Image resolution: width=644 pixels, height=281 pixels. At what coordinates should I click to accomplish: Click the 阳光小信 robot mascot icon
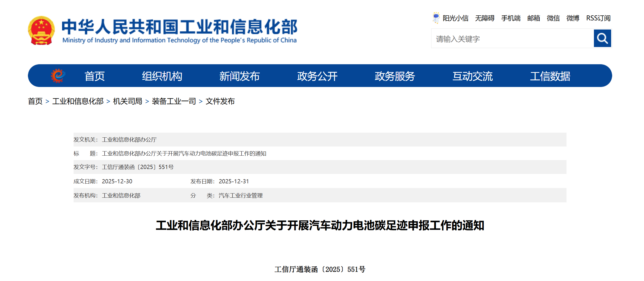point(436,18)
